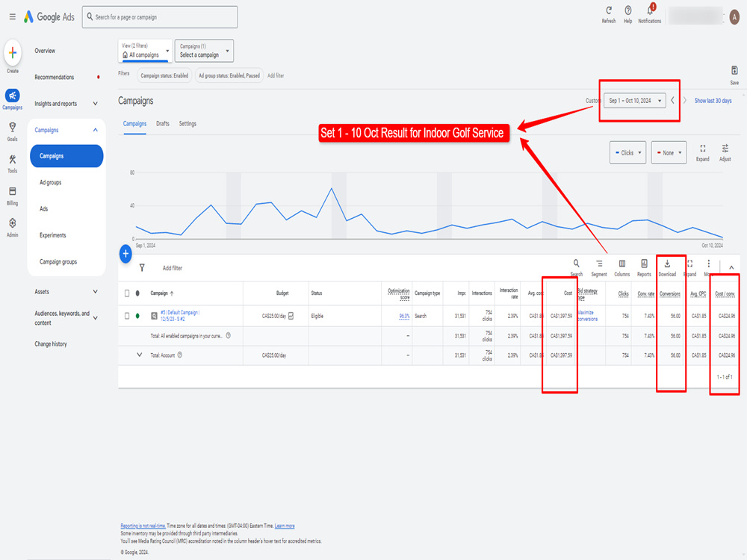
Task: Click the Maximize conversions bid strategy link
Action: pos(587,316)
